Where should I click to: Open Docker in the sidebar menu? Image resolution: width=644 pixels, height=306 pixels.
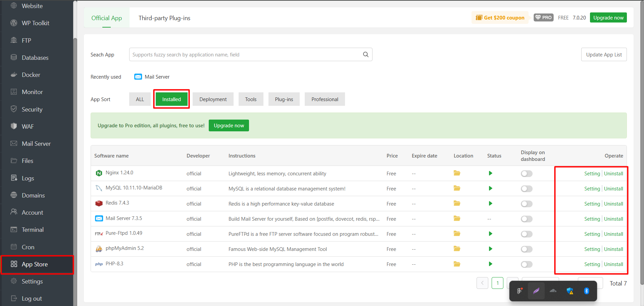pos(31,75)
